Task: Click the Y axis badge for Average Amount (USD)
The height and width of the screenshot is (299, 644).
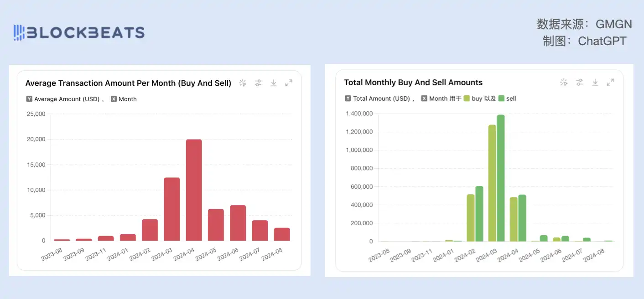Action: [30, 99]
